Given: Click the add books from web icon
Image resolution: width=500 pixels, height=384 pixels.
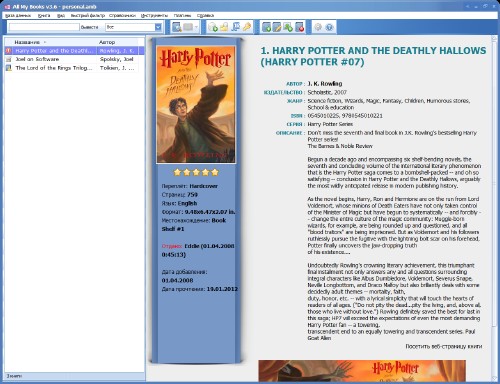Looking at the screenshot, I should coord(288,27).
